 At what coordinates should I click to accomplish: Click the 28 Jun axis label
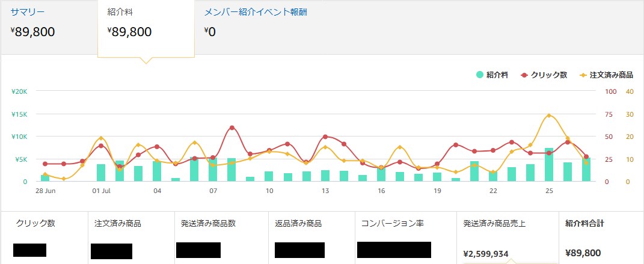[44, 191]
